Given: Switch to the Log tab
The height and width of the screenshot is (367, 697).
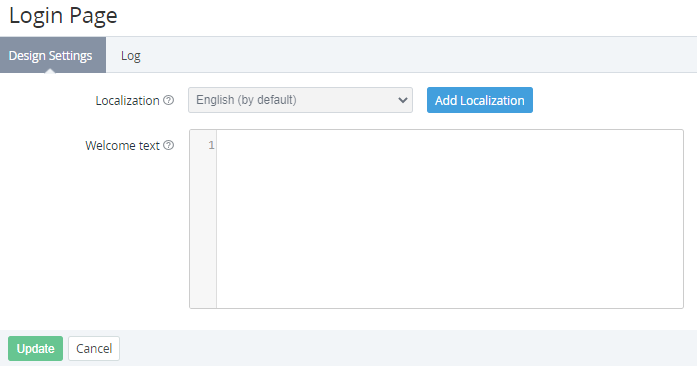Looking at the screenshot, I should 131,56.
